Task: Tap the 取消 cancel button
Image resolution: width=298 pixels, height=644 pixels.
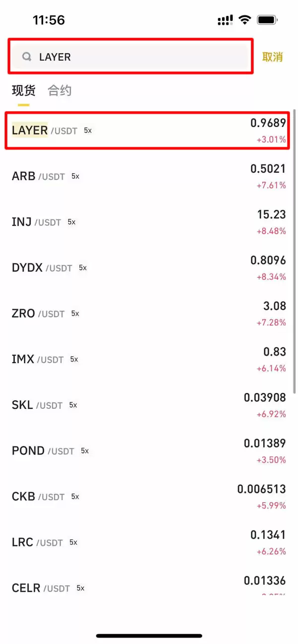Action: (x=272, y=57)
